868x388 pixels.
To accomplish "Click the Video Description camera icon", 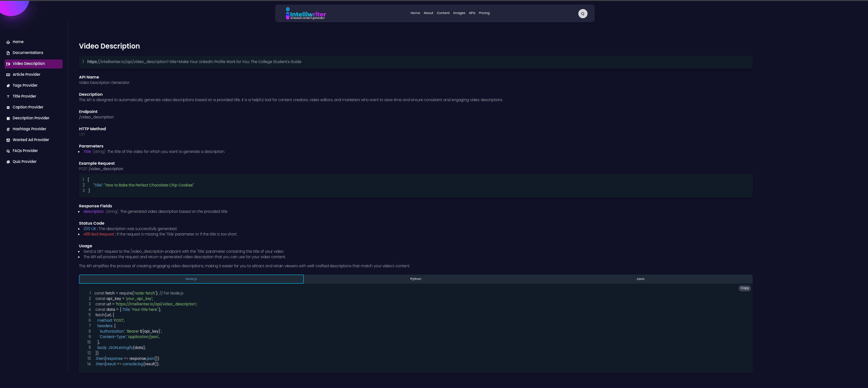I will 8,64.
